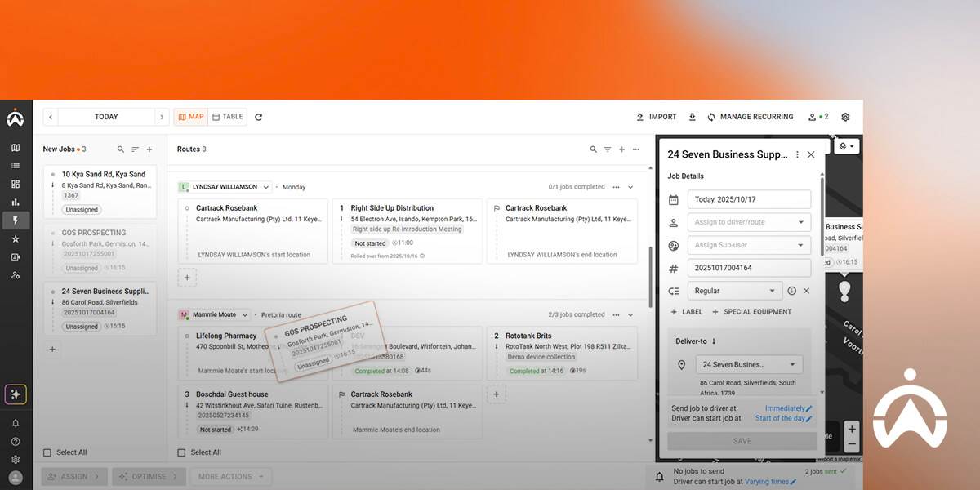Click the ASSIGN button
This screenshot has height=490, width=980.
coord(74,477)
